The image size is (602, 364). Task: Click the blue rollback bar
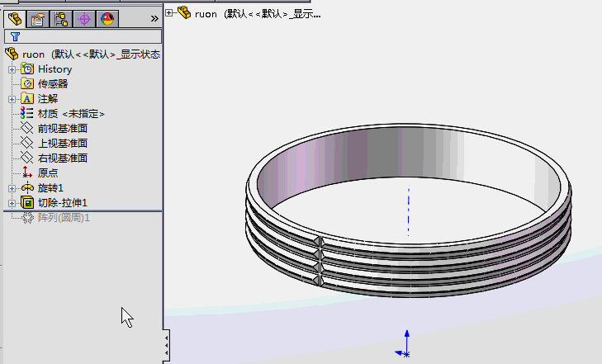[x=83, y=210]
